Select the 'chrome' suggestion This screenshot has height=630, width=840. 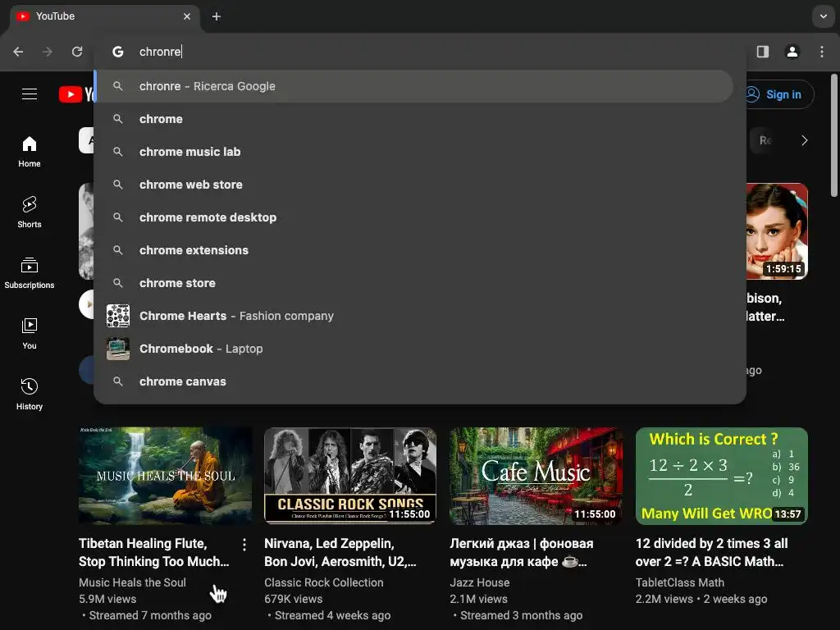(413, 119)
